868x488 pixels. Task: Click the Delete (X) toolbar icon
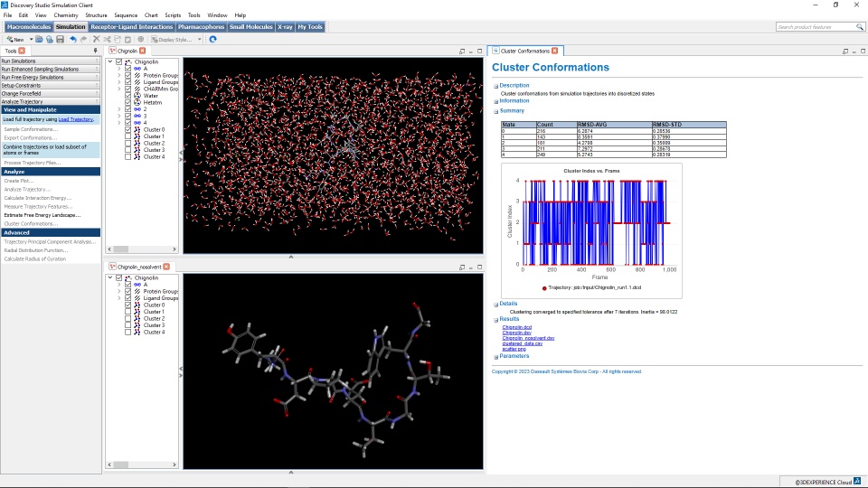click(x=95, y=40)
